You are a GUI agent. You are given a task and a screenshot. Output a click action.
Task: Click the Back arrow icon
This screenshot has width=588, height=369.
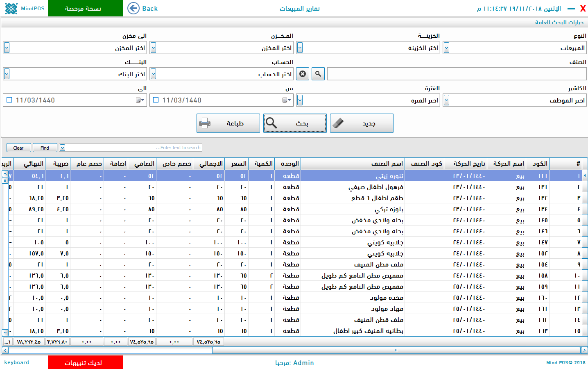133,8
